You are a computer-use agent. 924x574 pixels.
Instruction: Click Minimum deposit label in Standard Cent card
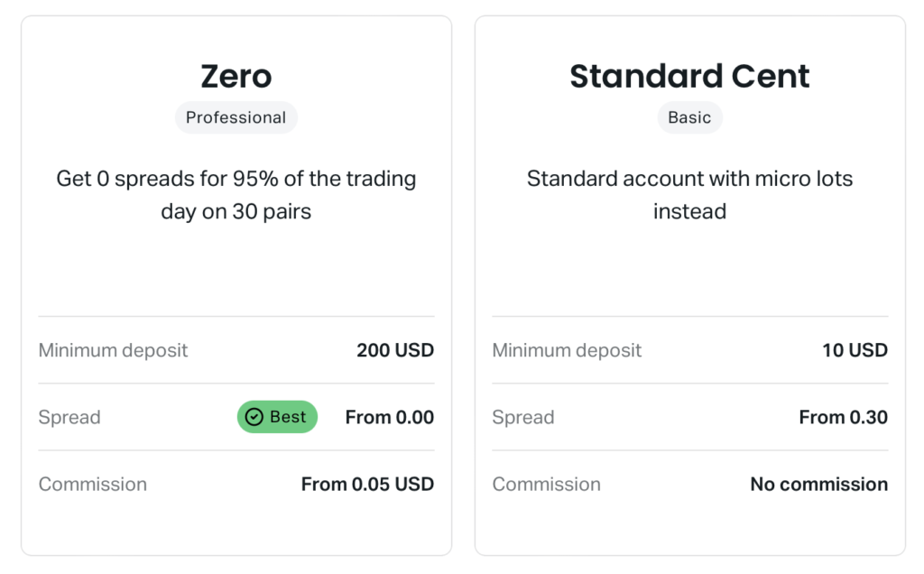pyautogui.click(x=567, y=351)
